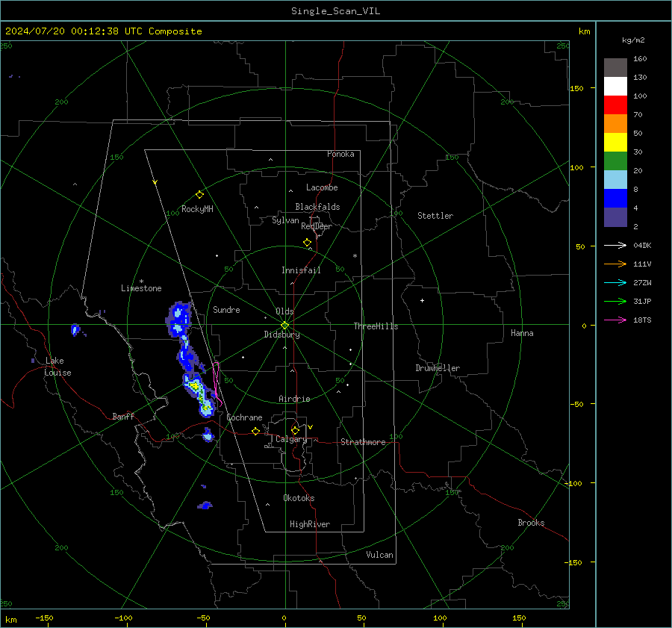Click the Limestone label

[x=141, y=288]
